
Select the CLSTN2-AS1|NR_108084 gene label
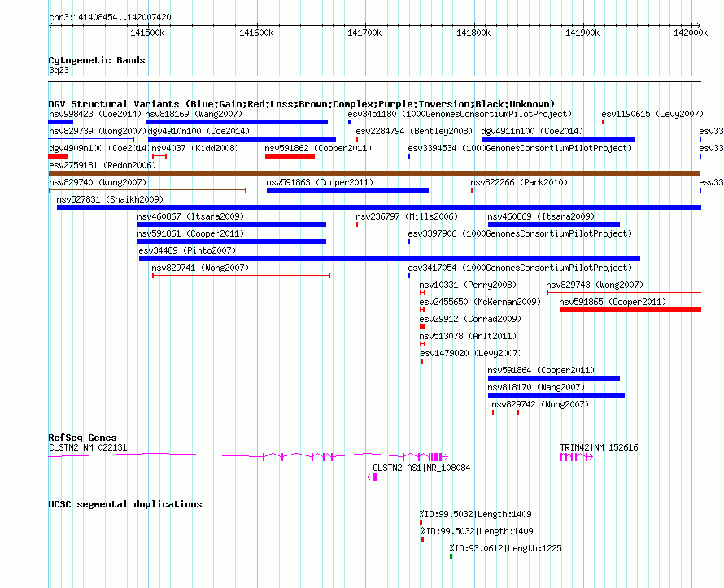point(421,468)
